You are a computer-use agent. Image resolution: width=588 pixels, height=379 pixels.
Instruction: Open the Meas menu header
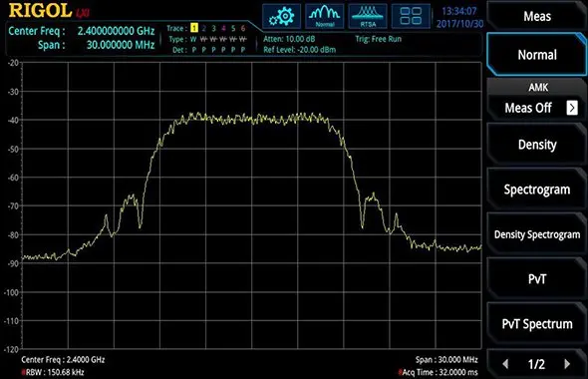click(x=537, y=16)
